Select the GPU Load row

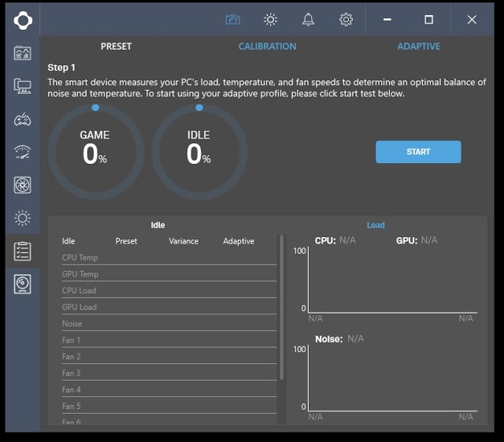click(169, 307)
